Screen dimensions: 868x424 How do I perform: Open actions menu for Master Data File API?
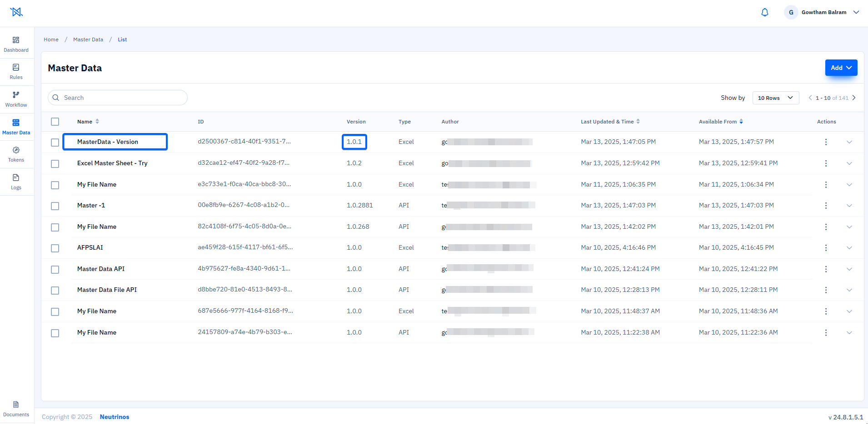point(826,290)
